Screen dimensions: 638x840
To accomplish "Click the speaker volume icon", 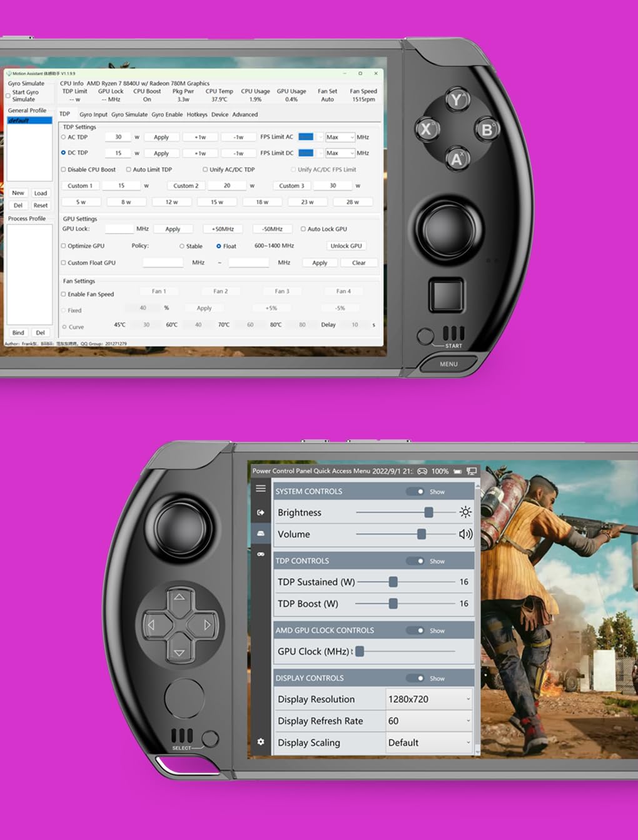I will 465,534.
